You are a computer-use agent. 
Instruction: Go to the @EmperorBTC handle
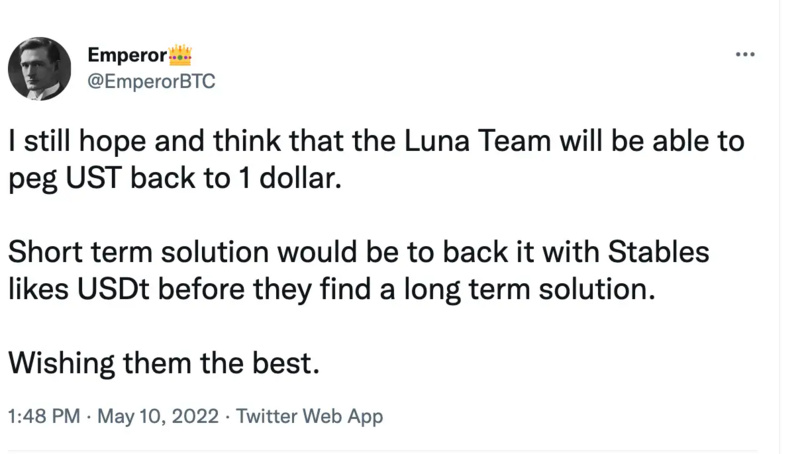click(151, 81)
